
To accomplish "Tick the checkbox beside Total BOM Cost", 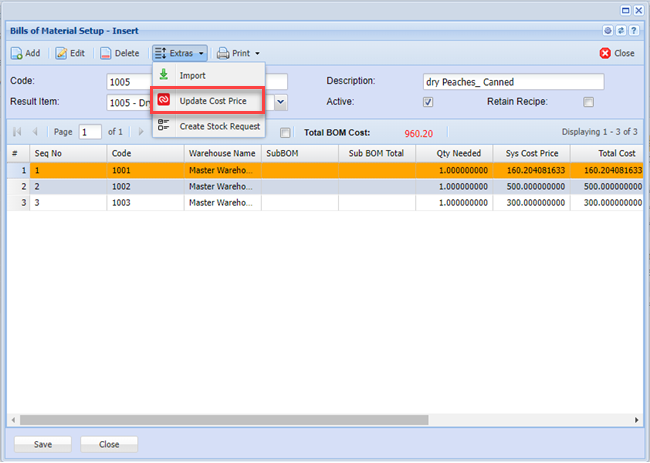I will [286, 132].
